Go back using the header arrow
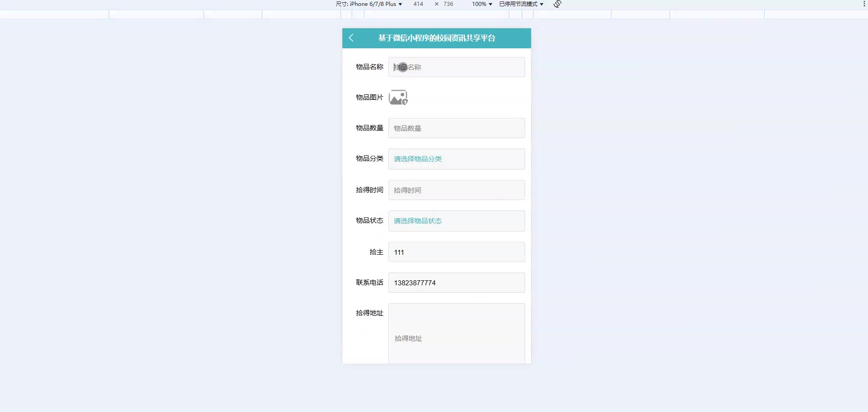868x412 pixels. pos(351,38)
